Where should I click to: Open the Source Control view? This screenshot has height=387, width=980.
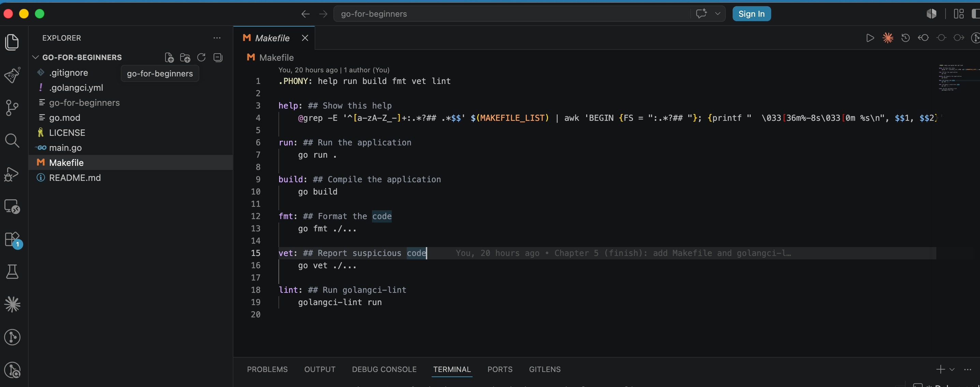tap(12, 108)
